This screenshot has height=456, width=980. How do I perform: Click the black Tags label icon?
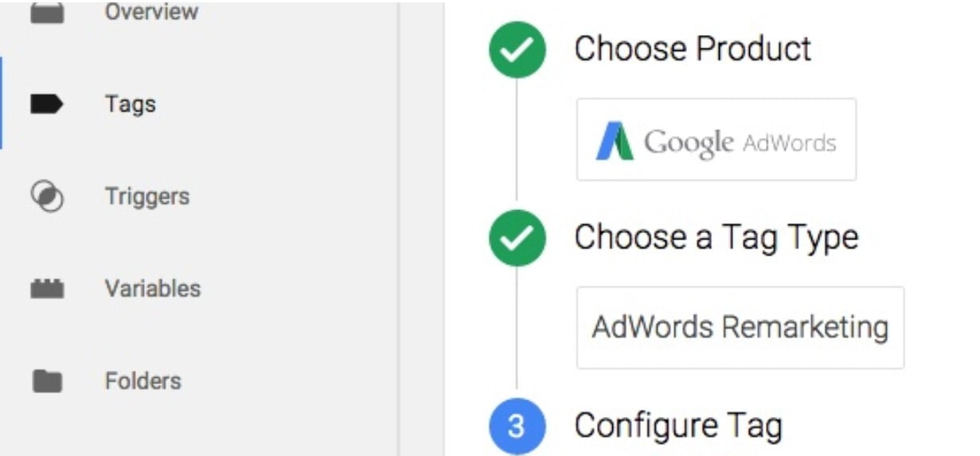47,104
